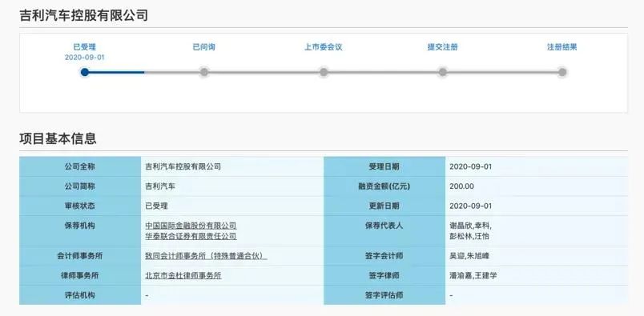Click the 2020-09-01 value beside 受理日期
644x316 pixels.
click(471, 166)
